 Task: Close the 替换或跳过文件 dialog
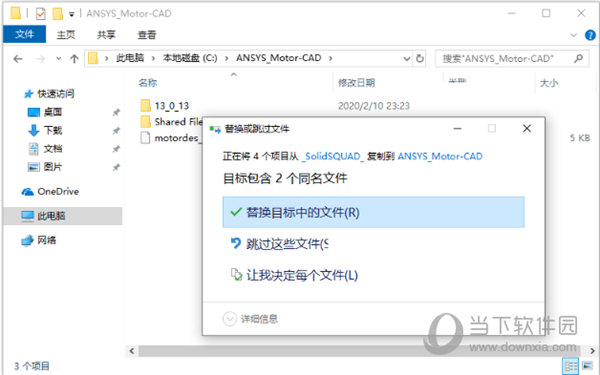(x=527, y=129)
